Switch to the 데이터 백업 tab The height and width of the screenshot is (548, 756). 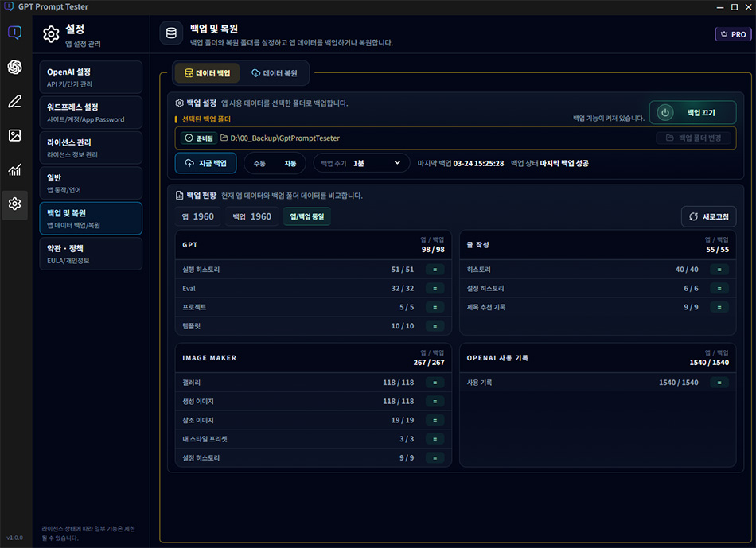pos(207,73)
